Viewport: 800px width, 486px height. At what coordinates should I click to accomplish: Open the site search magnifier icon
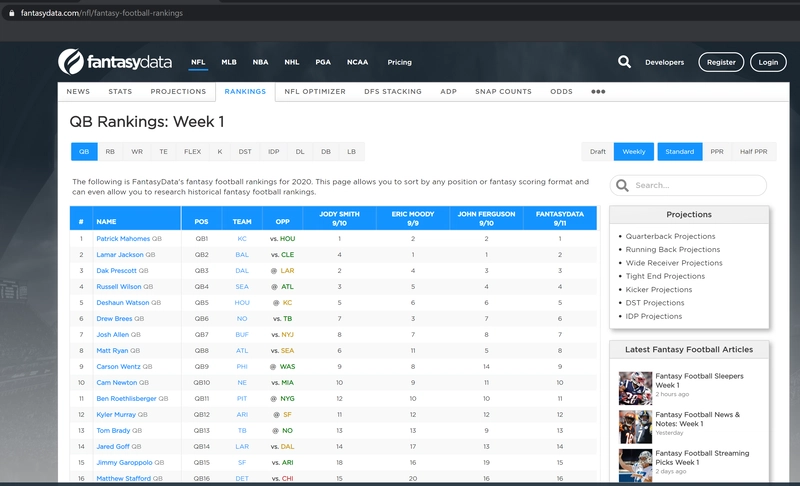tap(624, 62)
